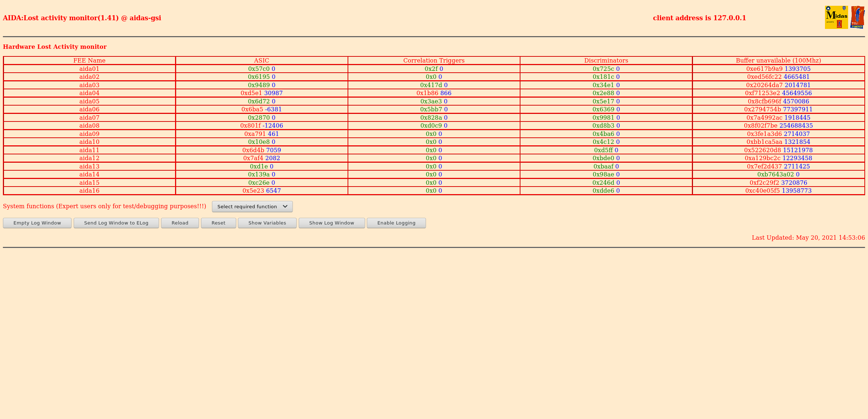
Task: Click the Midas logo icon
Action: point(836,17)
